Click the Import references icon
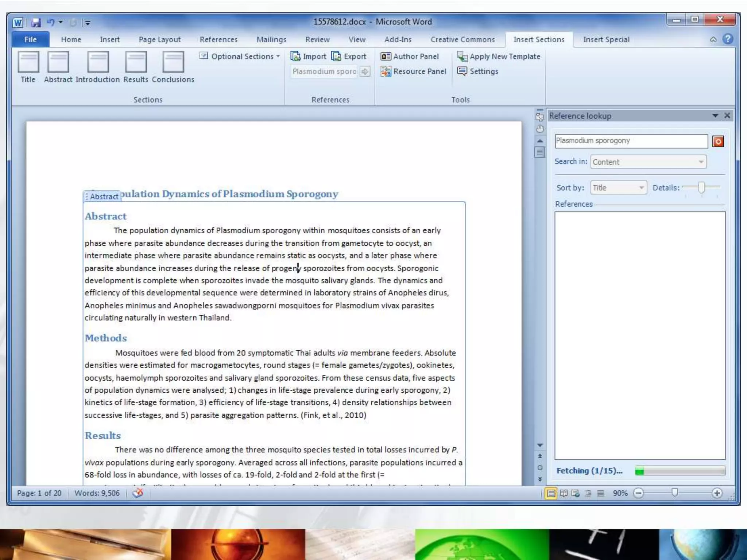The height and width of the screenshot is (560, 747). point(295,57)
